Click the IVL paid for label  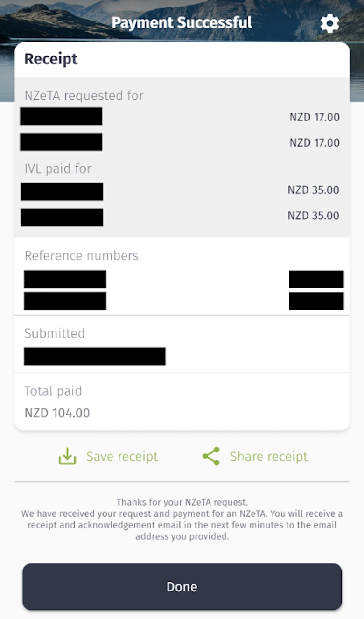[58, 169]
